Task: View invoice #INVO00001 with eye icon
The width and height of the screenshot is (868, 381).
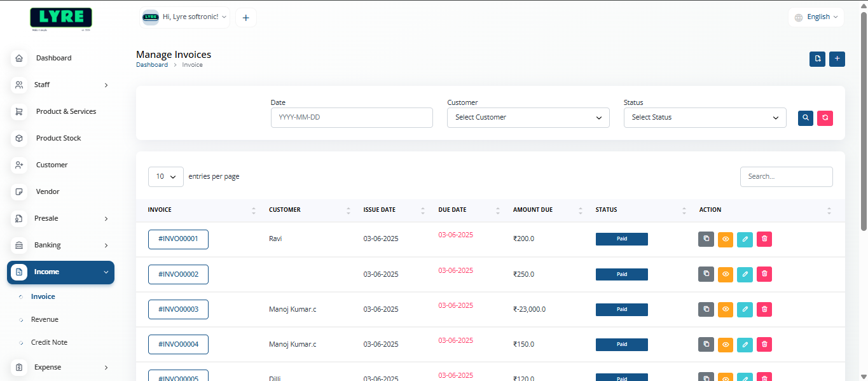Action: pyautogui.click(x=726, y=239)
